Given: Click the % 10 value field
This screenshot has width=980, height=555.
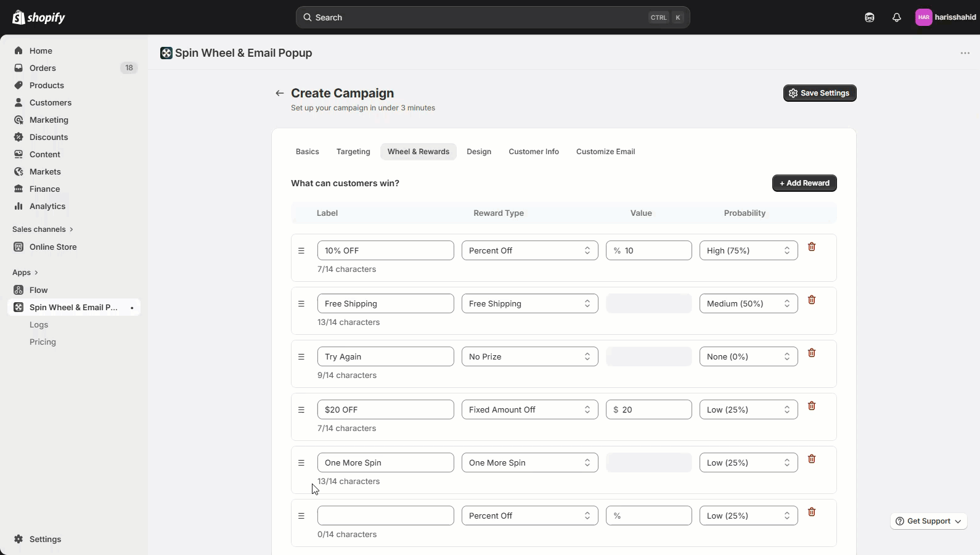Looking at the screenshot, I should coord(649,250).
